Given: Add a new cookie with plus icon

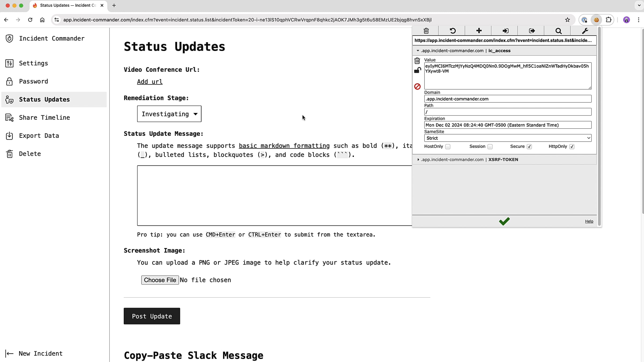Looking at the screenshot, I should click(479, 31).
